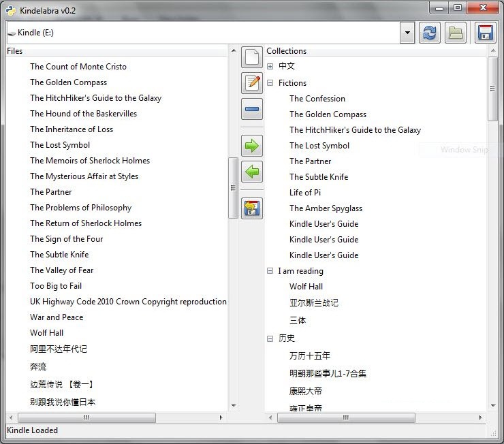Viewport: 504px width, 444px height.
Task: Select 阿里不达年代记 in Files list
Action: tap(59, 349)
